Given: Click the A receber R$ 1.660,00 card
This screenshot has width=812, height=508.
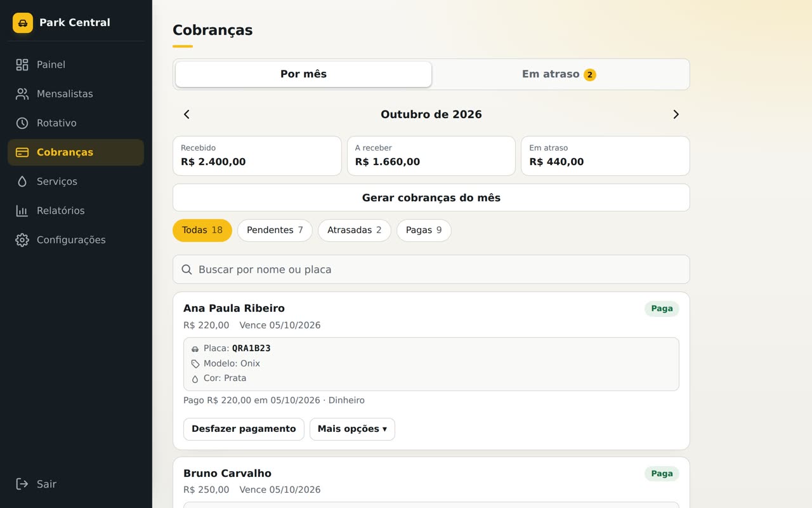Looking at the screenshot, I should [x=431, y=156].
